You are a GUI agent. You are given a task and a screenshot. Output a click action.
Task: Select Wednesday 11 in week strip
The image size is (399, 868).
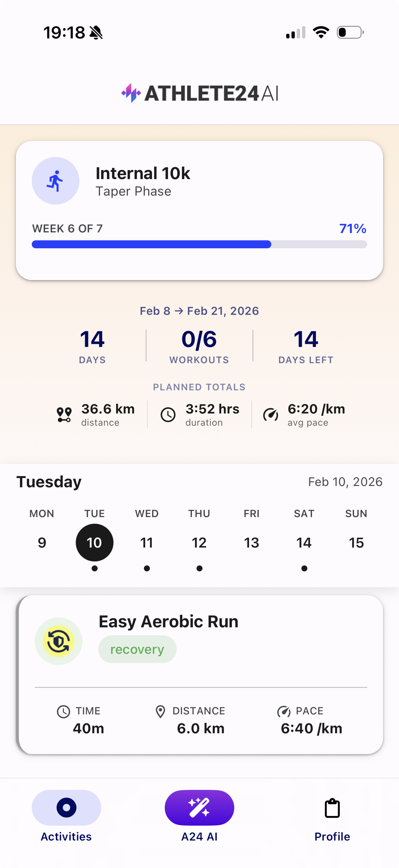tap(147, 543)
